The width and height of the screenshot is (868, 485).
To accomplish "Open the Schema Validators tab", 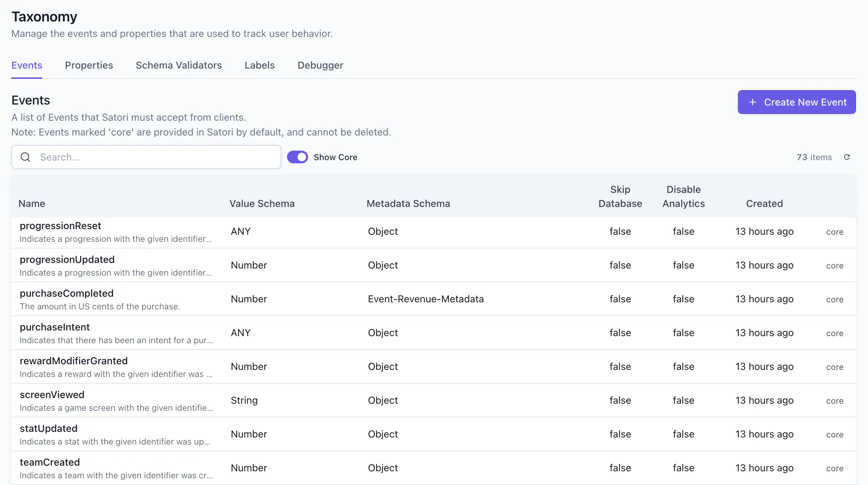I will point(179,65).
